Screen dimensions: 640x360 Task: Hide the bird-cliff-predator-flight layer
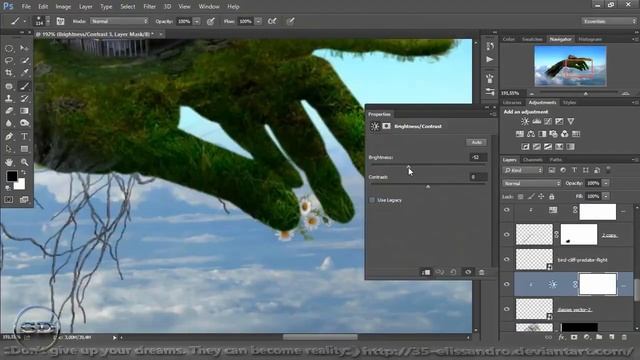(x=507, y=260)
